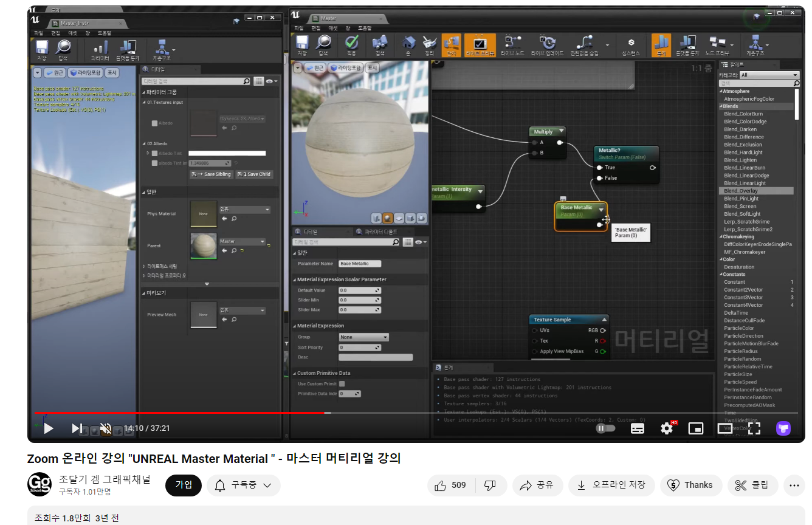Screen dimensions: 812x525
Task: Enable the Albedo Tint checkbox
Action: coord(154,154)
